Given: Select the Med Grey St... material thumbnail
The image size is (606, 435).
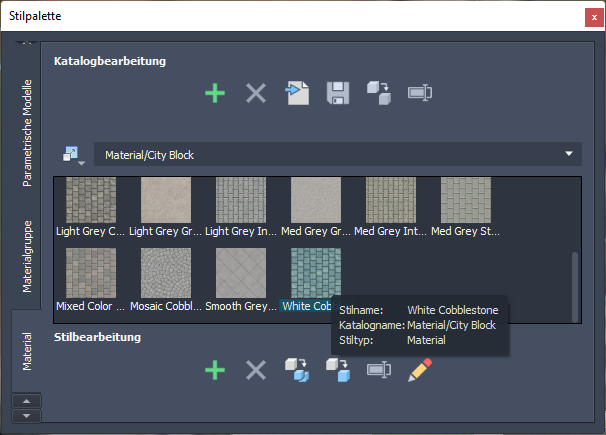Looking at the screenshot, I should coord(466,200).
